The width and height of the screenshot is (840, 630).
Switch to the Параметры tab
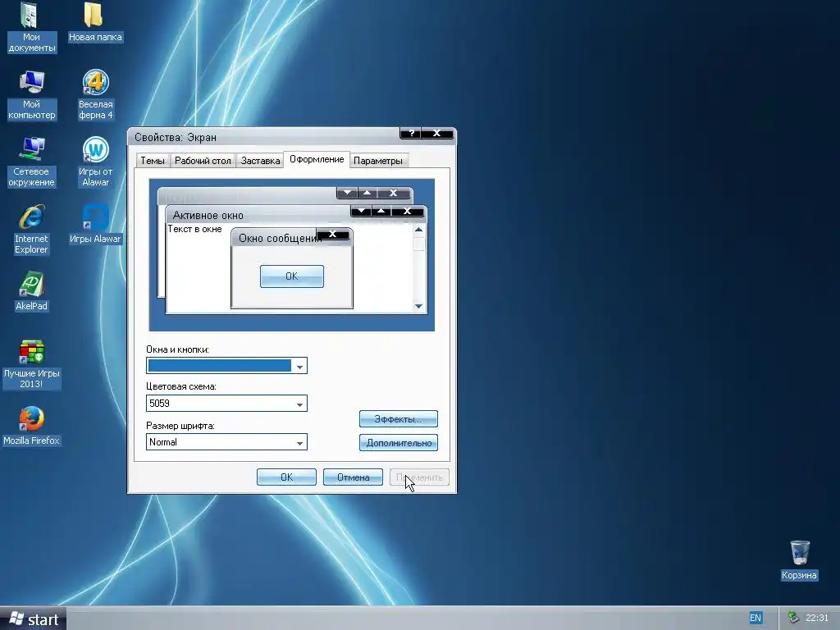tap(377, 161)
